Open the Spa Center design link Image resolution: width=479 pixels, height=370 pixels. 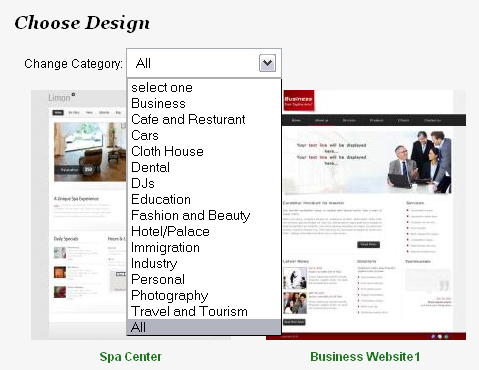click(x=131, y=357)
